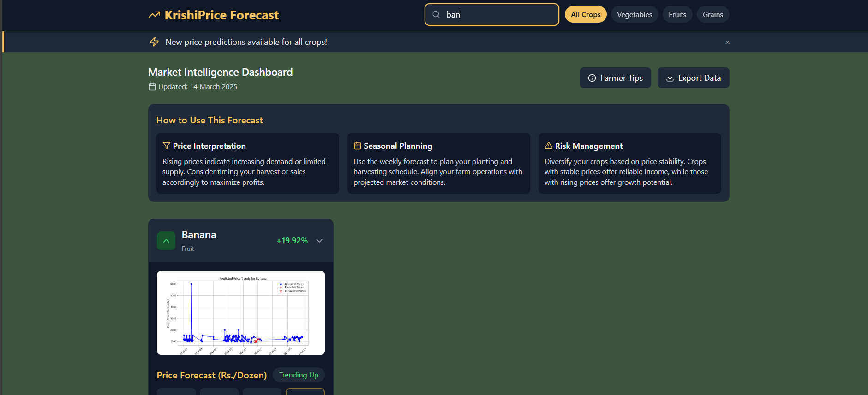The image size is (868, 395).
Task: Click the 'How to Use This Forecast' heading
Action: coord(210,120)
